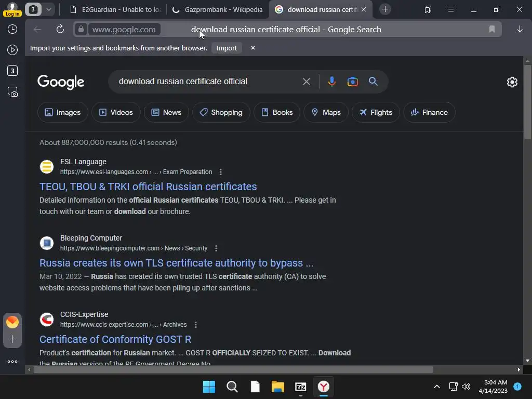Dismiss the import bookmarks bar
Viewport: 532px width, 399px height.
pyautogui.click(x=253, y=48)
